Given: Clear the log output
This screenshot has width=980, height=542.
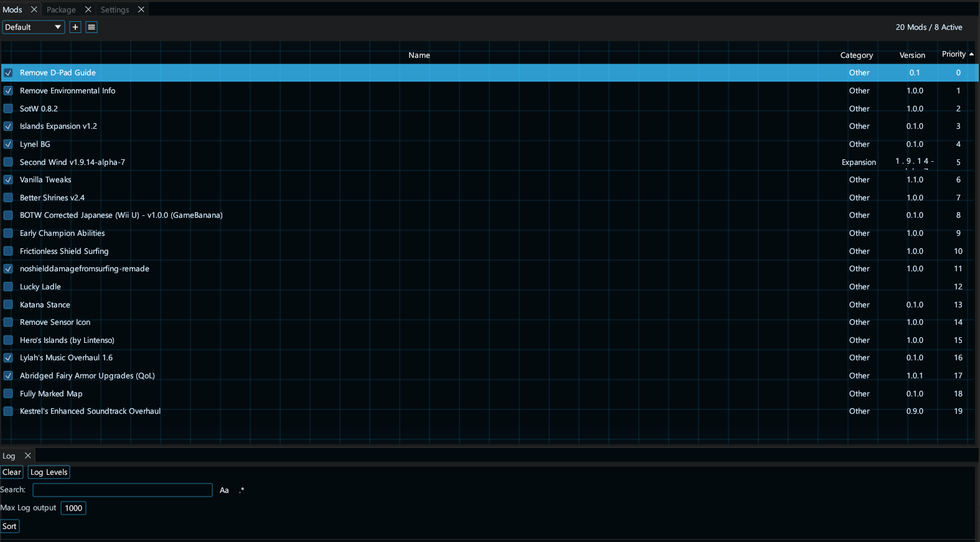Looking at the screenshot, I should pyautogui.click(x=12, y=472).
